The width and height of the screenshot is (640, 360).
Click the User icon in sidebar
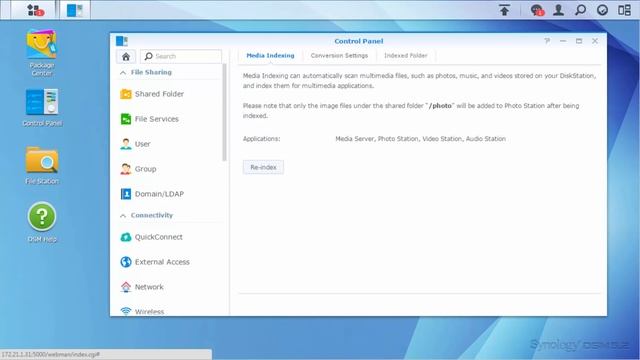pos(126,144)
